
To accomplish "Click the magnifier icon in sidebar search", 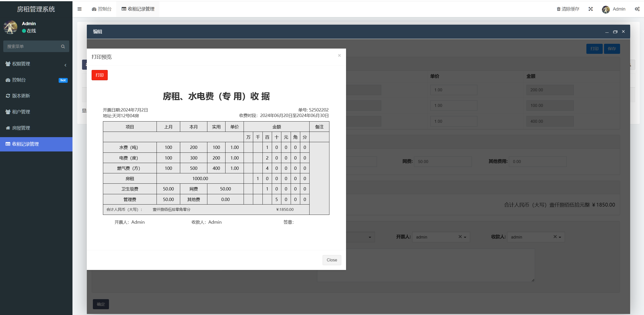I will pos(63,46).
